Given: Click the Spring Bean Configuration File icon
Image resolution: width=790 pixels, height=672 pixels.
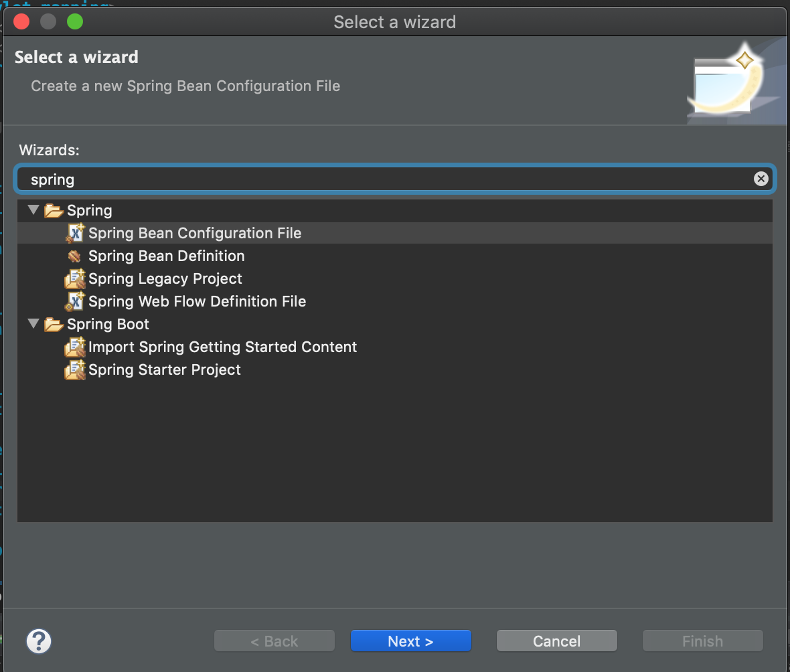Looking at the screenshot, I should click(75, 233).
